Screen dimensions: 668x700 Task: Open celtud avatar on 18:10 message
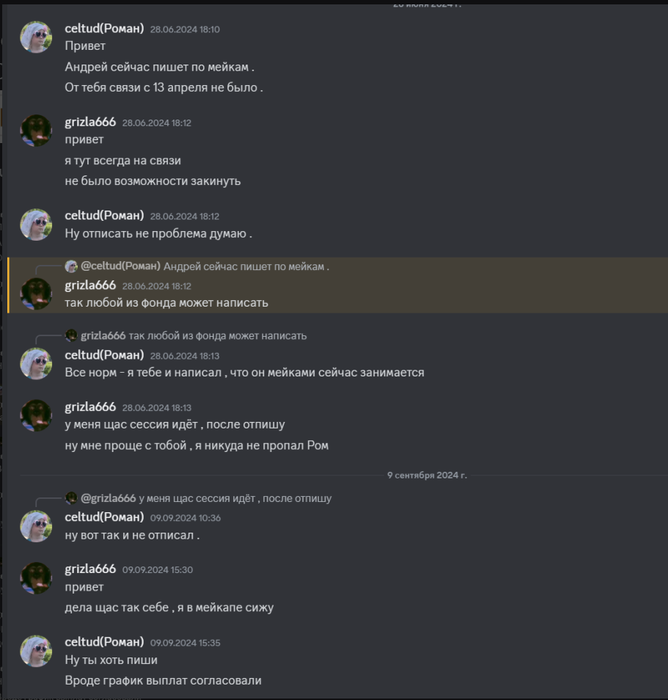tap(36, 37)
